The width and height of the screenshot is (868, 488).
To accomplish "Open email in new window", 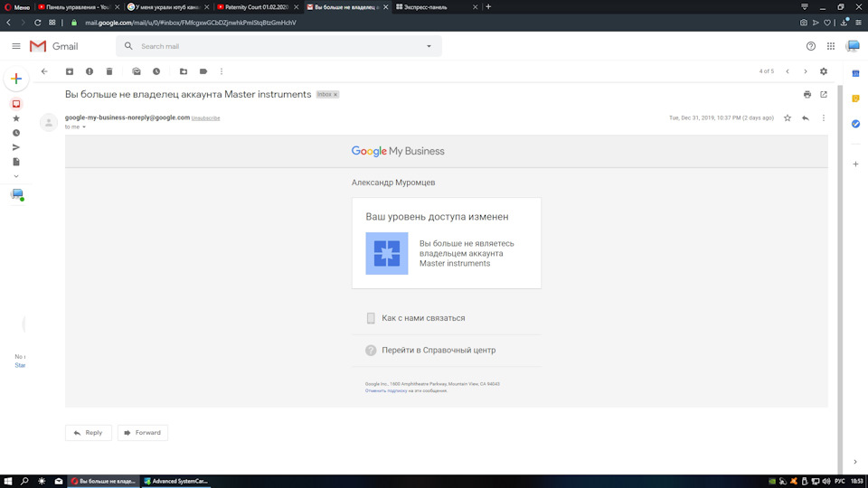I will [824, 95].
